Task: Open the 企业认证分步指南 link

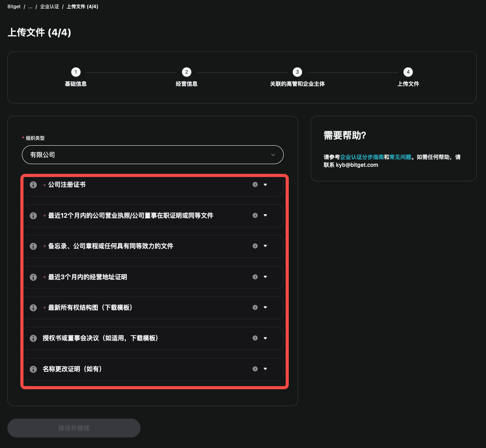Action: pos(361,157)
